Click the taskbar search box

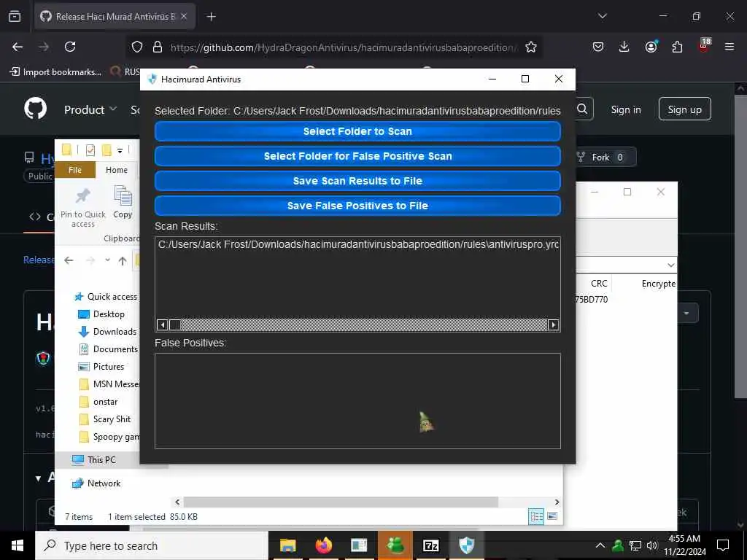pyautogui.click(x=152, y=545)
